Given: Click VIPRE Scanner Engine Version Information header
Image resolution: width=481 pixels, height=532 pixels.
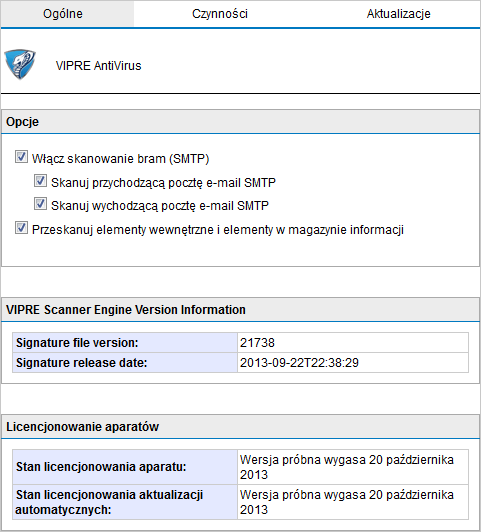Looking at the screenshot, I should coord(240,310).
